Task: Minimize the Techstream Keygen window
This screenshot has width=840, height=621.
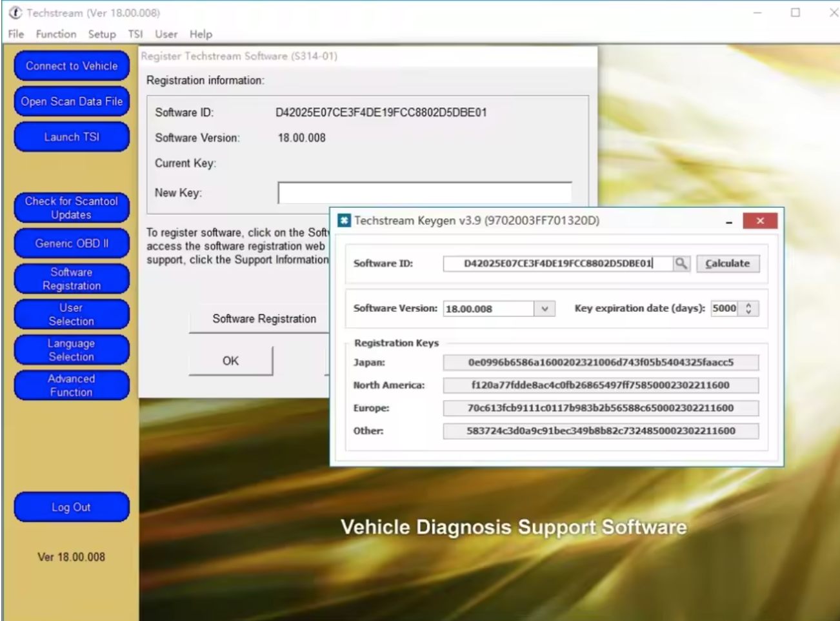Action: (x=729, y=221)
